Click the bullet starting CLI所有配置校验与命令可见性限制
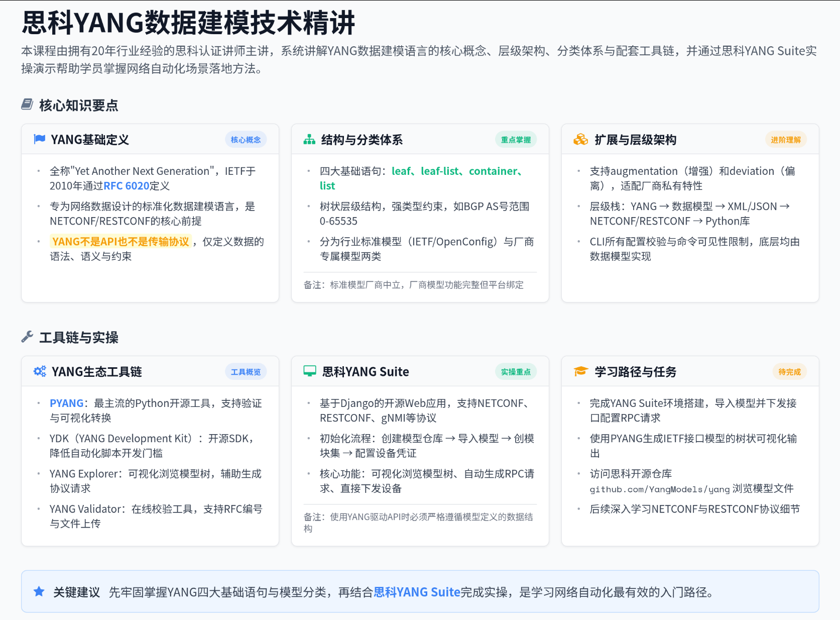Screen dimensions: 840x620 coord(695,249)
